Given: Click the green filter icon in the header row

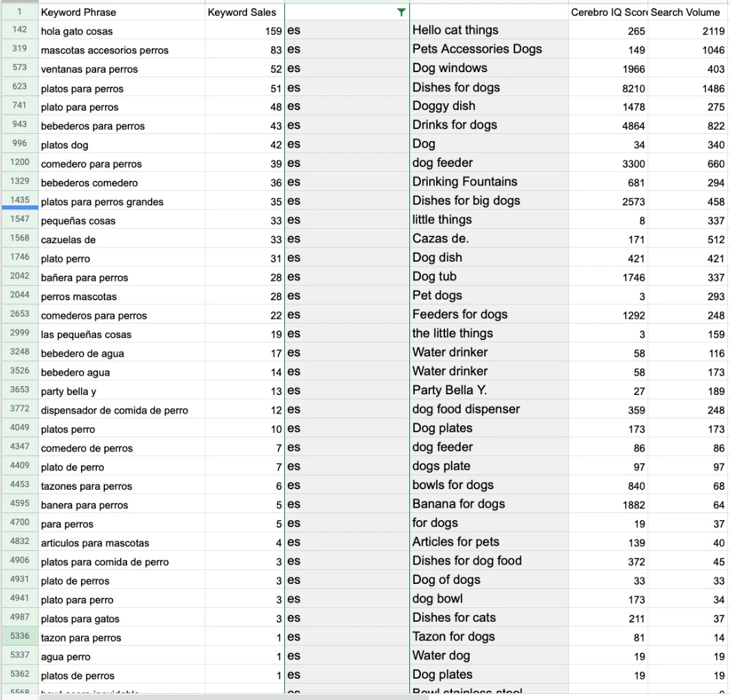Looking at the screenshot, I should (401, 12).
